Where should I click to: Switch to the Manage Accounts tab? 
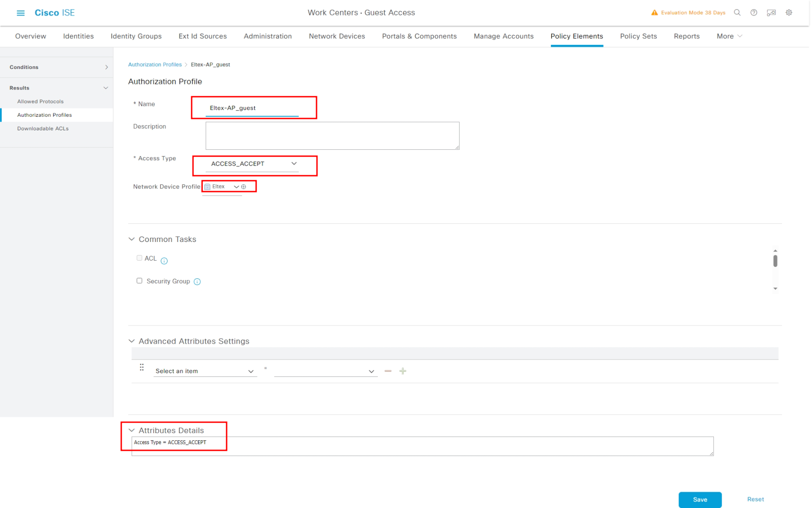[504, 36]
